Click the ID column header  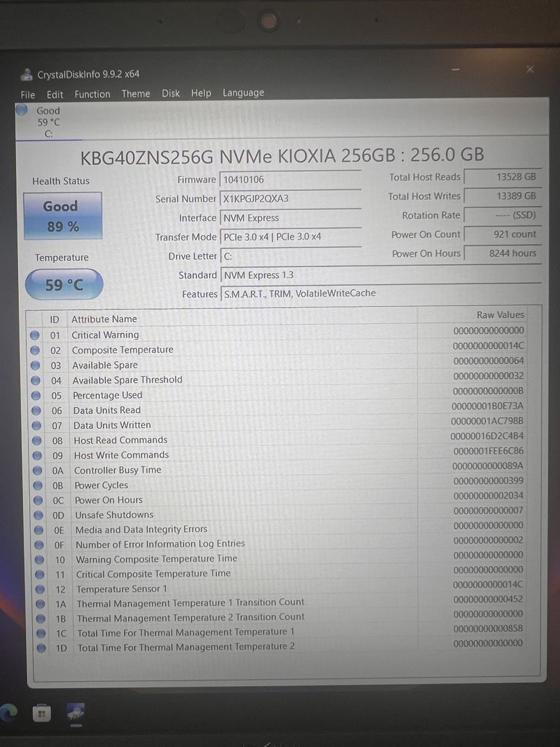click(55, 319)
